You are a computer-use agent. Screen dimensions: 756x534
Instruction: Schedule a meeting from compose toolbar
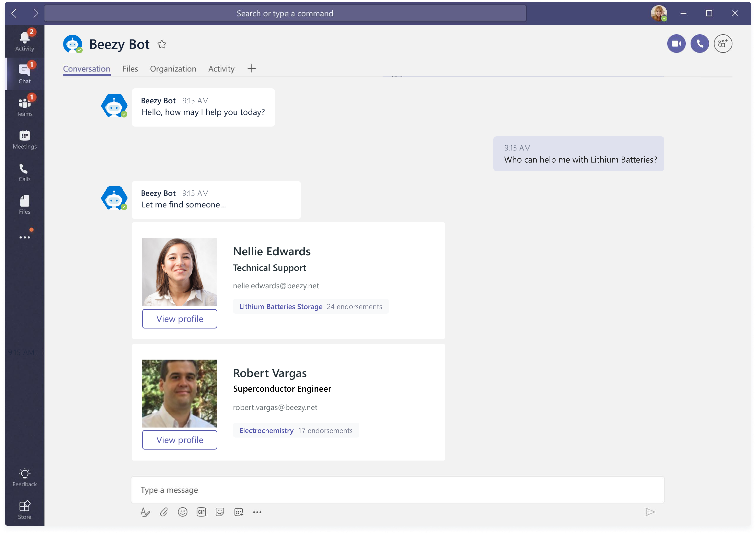click(239, 512)
